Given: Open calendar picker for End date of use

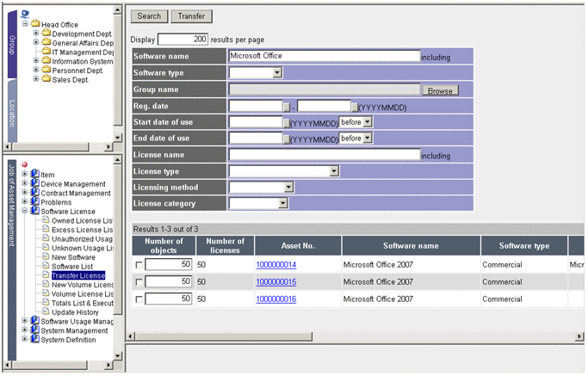Looking at the screenshot, I should point(287,139).
